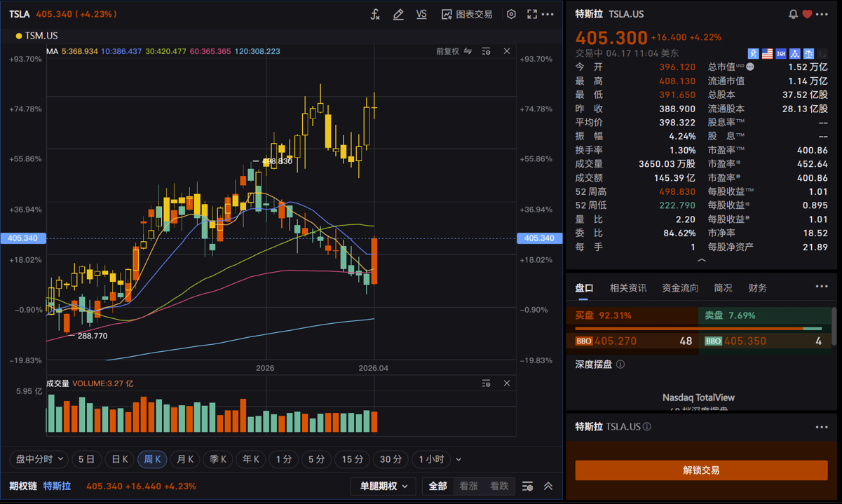Select the 月K chart period
The height and width of the screenshot is (504, 842).
coord(185,459)
